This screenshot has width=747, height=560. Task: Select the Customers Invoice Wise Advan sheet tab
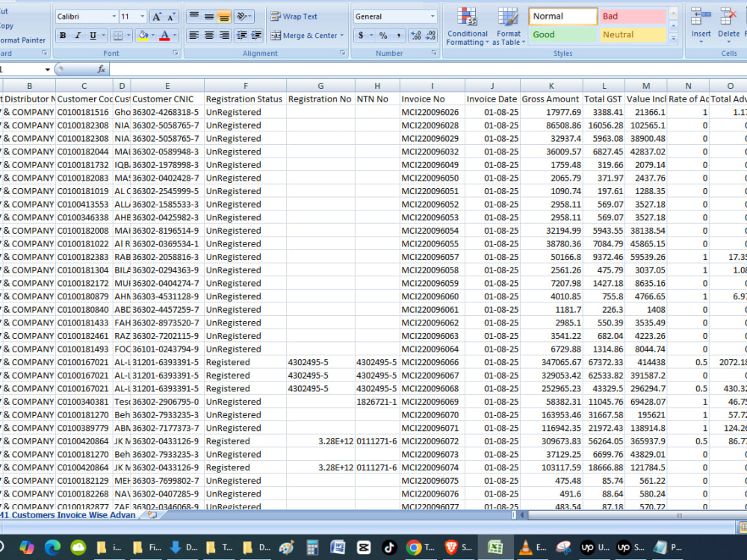coord(68,515)
